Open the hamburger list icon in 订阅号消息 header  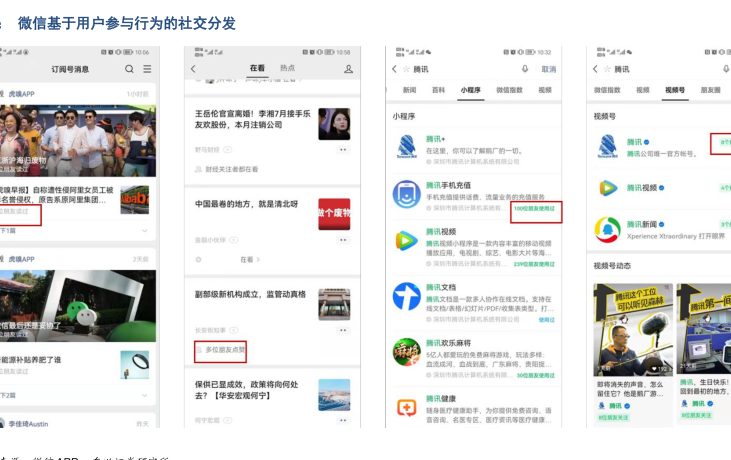click(x=147, y=69)
